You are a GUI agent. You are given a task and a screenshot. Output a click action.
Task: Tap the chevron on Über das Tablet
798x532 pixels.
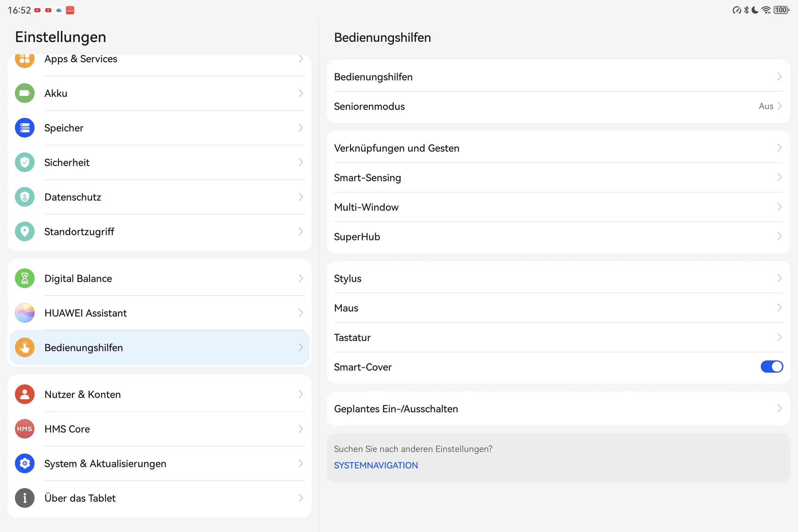[x=300, y=498]
